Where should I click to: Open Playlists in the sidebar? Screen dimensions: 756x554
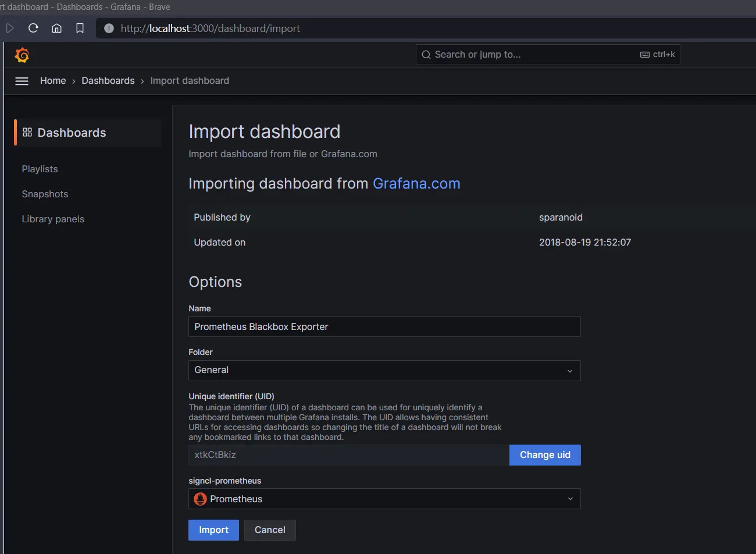pyautogui.click(x=40, y=169)
